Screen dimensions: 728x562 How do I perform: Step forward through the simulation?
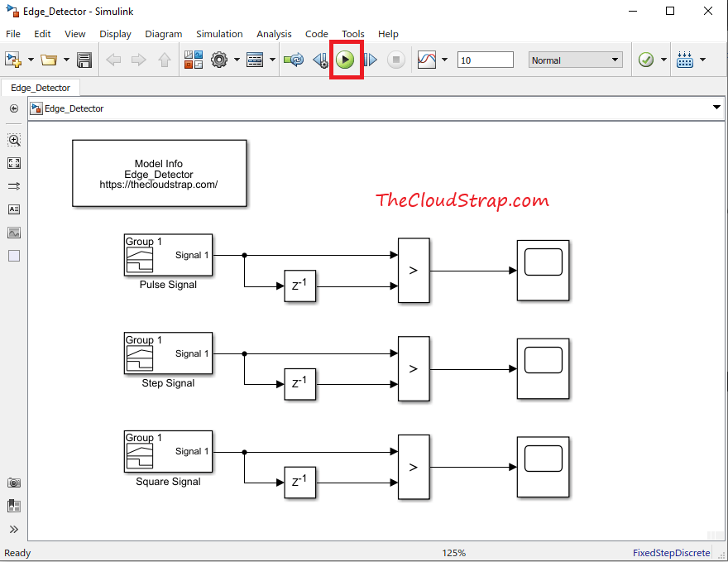[x=370, y=59]
